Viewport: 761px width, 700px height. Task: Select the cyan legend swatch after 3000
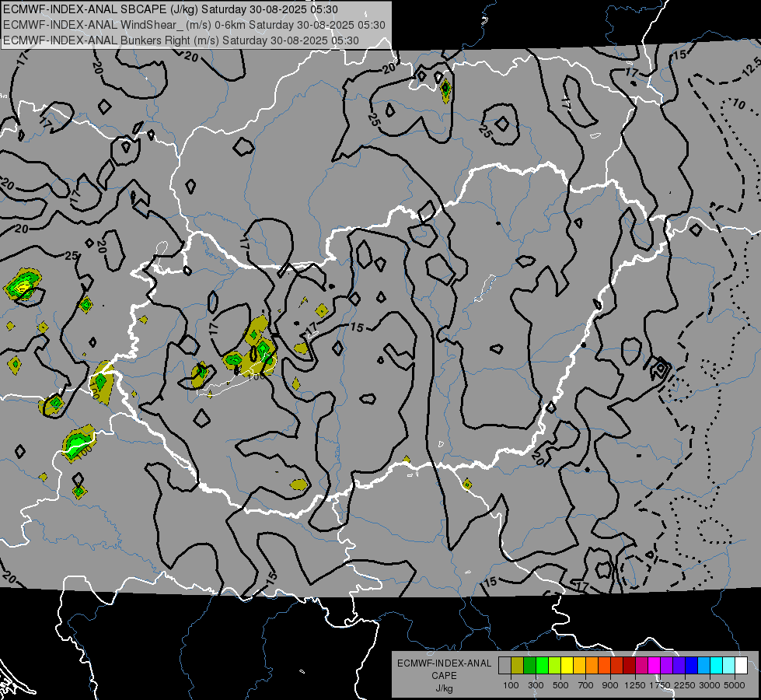(x=717, y=665)
